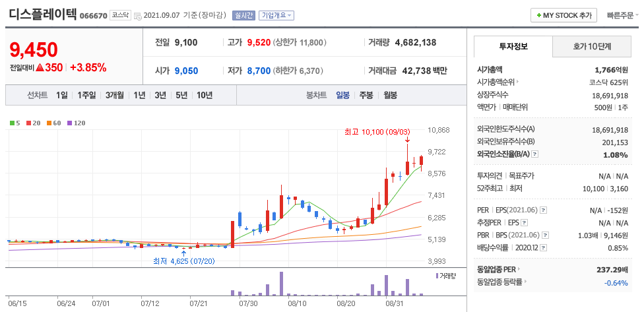Expand the 시가총액순위 arrow
644x312 pixels.
tap(517, 82)
